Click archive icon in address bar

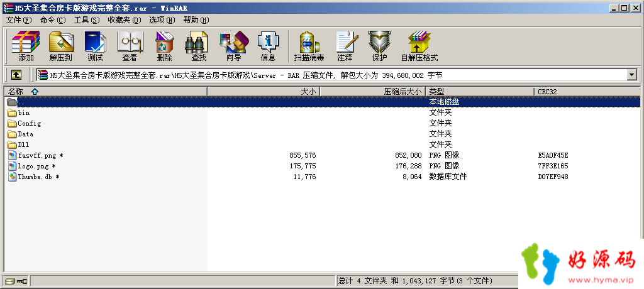(x=42, y=75)
